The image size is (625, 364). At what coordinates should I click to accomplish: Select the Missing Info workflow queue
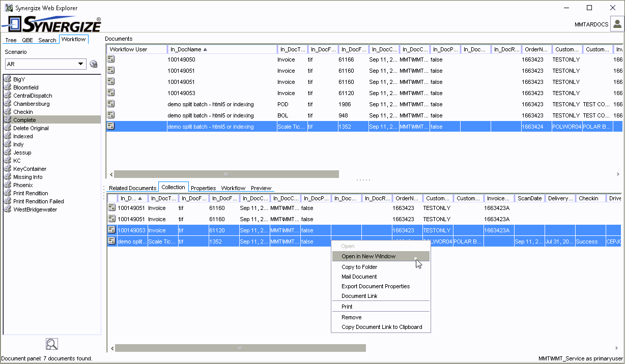(28, 177)
